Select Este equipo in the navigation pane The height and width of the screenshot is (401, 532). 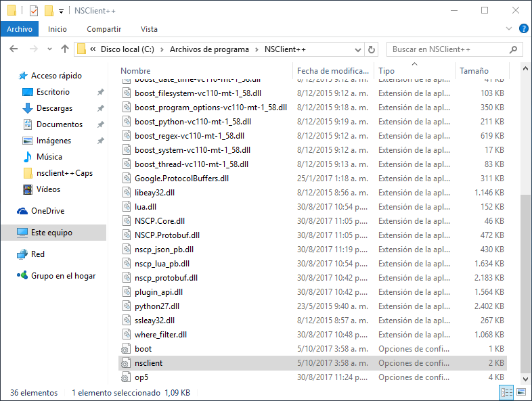pos(53,233)
